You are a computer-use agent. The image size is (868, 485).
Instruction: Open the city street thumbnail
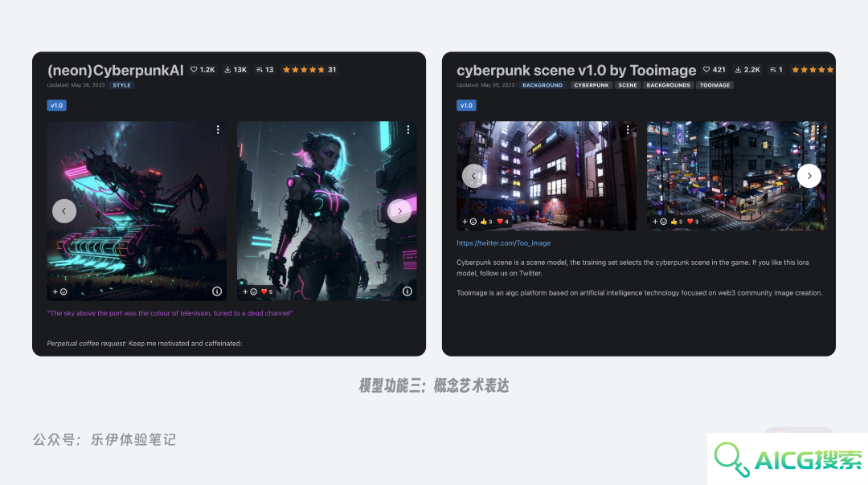click(x=736, y=175)
